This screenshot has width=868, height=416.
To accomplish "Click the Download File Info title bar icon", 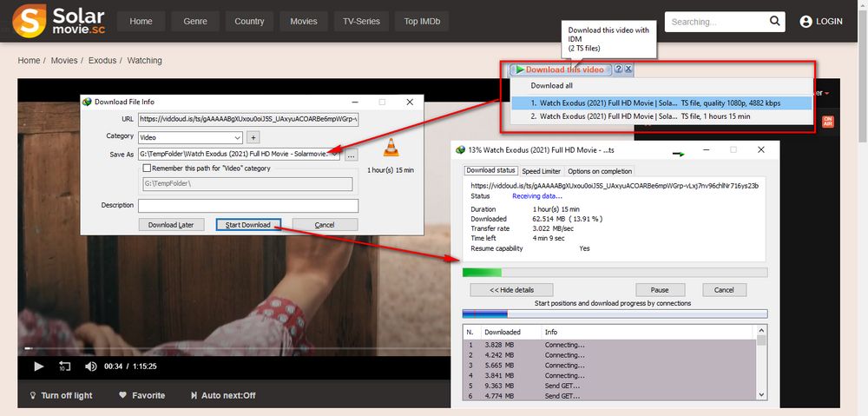I will [x=86, y=102].
